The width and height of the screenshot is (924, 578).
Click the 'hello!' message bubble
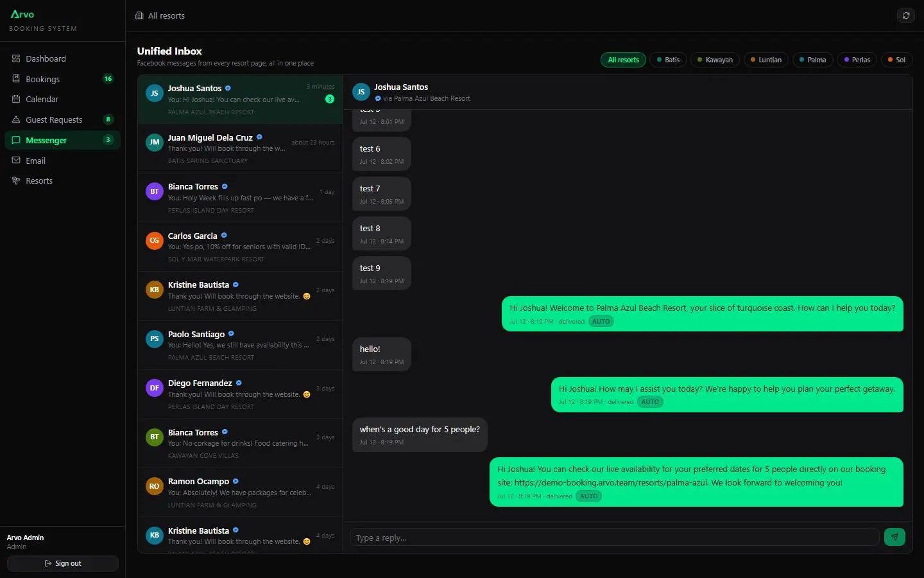tap(381, 355)
